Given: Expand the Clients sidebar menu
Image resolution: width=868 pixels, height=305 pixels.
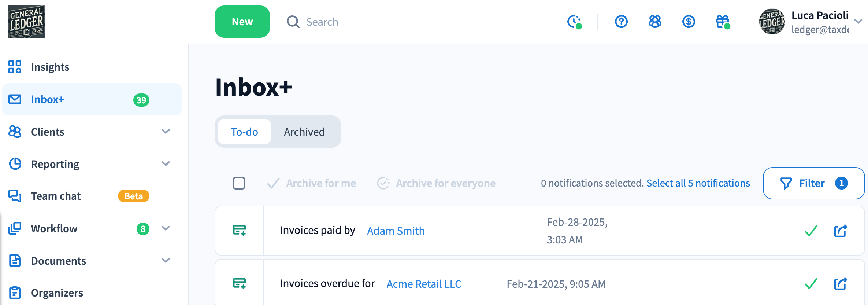Looking at the screenshot, I should coord(166,132).
